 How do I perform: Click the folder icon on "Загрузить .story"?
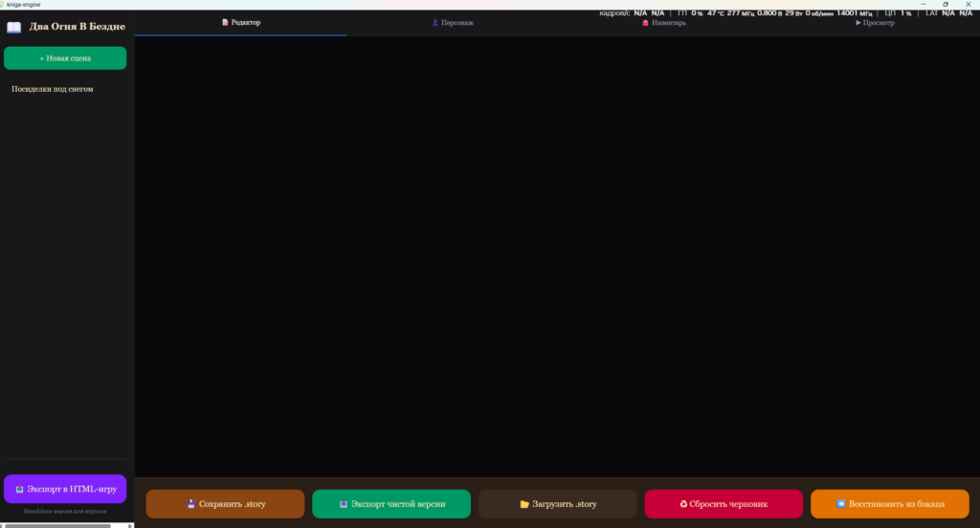524,504
